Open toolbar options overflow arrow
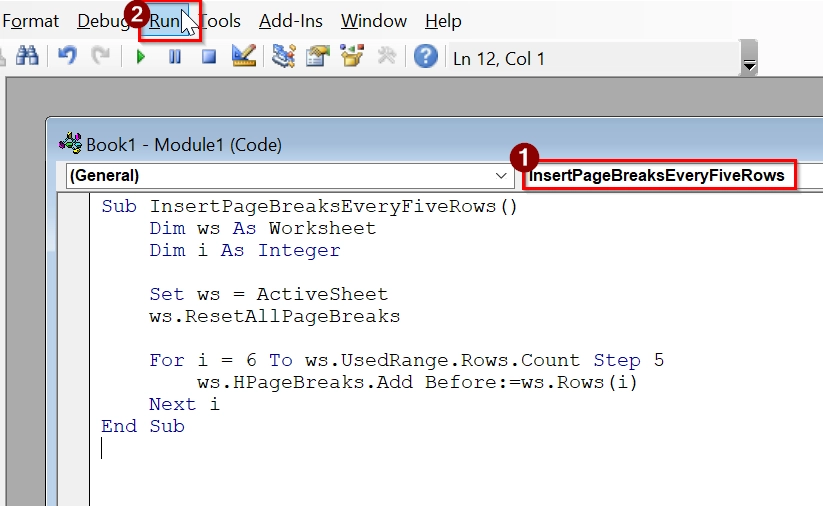Screen dimensions: 823x506 point(749,58)
